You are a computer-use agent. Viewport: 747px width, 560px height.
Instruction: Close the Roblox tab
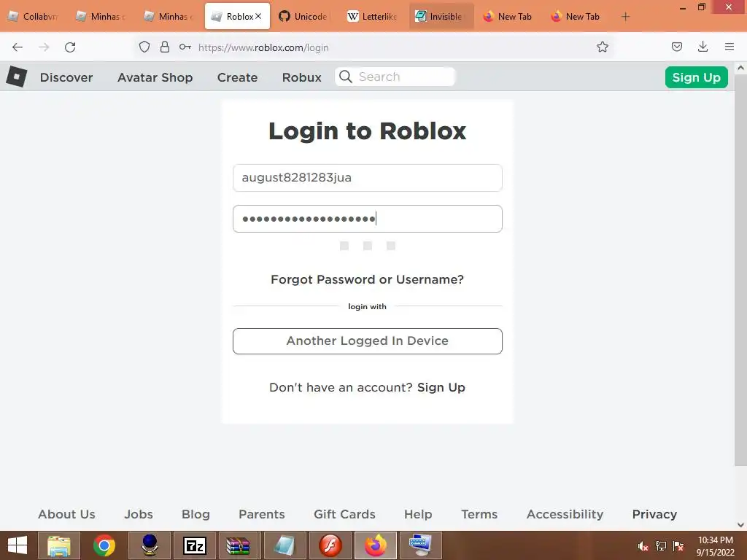(x=258, y=16)
